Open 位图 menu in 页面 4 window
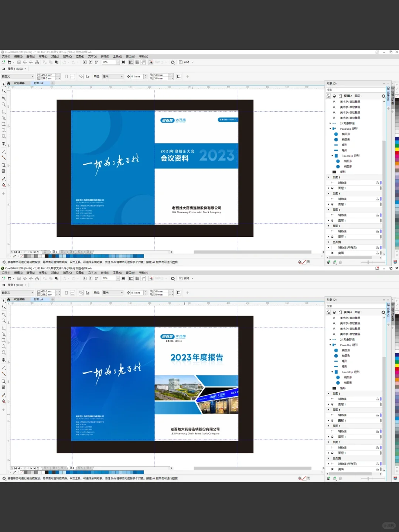Viewport: 399px width, 532px height. (80, 273)
